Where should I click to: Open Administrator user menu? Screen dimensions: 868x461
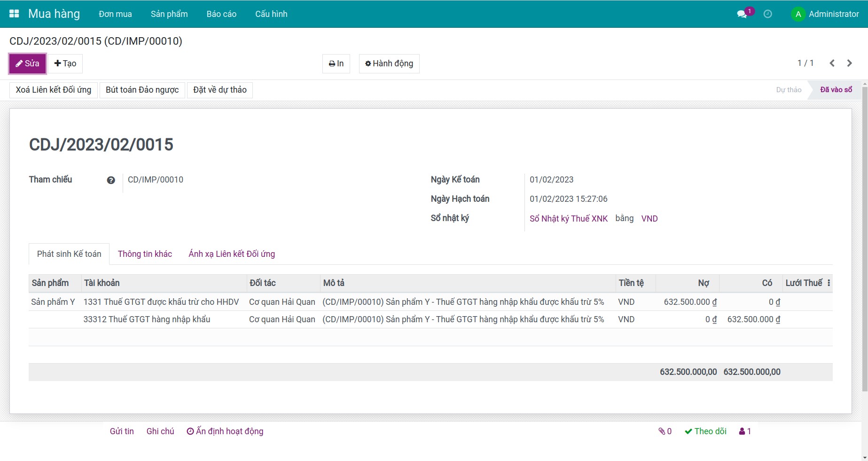click(825, 14)
